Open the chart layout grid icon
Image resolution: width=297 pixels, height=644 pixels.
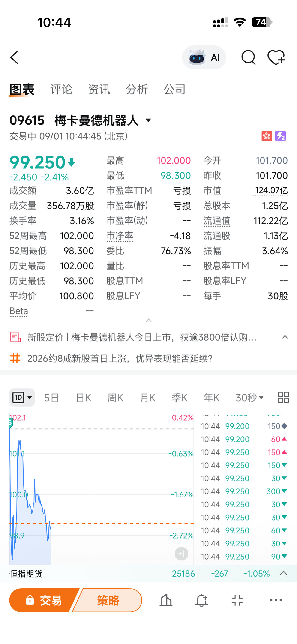[283, 398]
